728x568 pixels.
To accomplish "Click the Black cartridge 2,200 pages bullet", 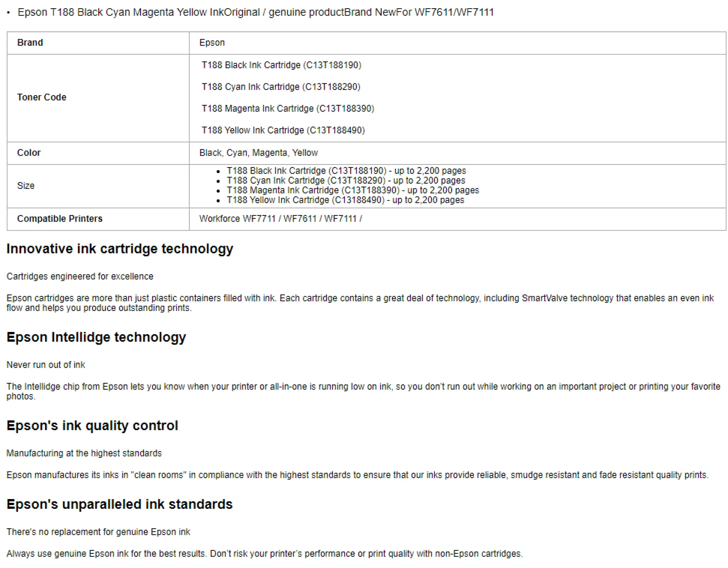I will pyautogui.click(x=346, y=171).
